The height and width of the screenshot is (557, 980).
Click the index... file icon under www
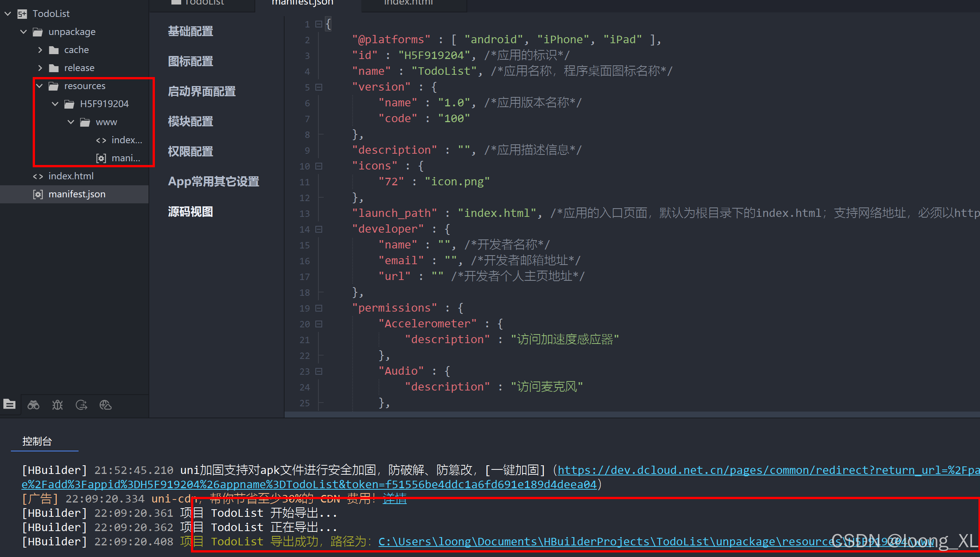pyautogui.click(x=101, y=141)
